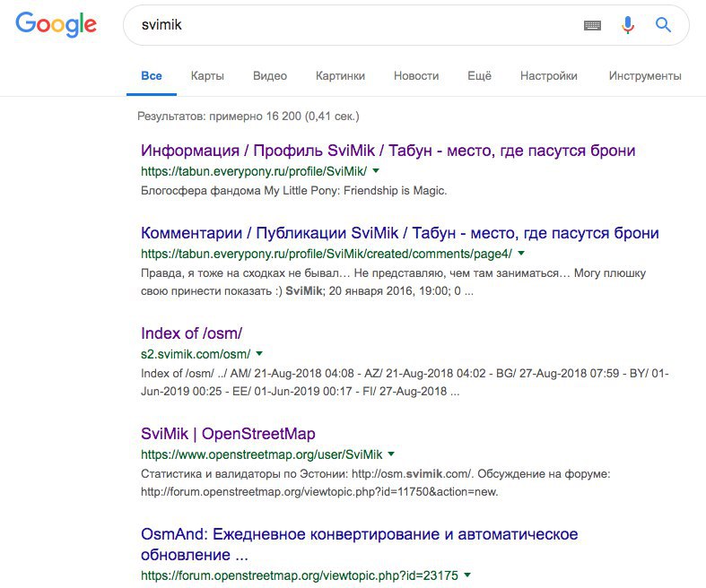Switch to the Карты tab
Image resolution: width=706 pixels, height=588 pixels.
tap(207, 75)
